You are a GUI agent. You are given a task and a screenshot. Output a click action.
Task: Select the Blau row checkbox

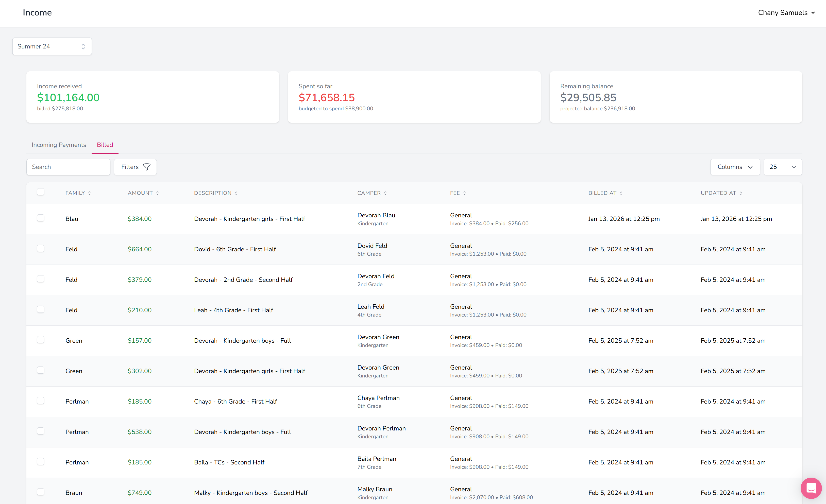coord(41,218)
